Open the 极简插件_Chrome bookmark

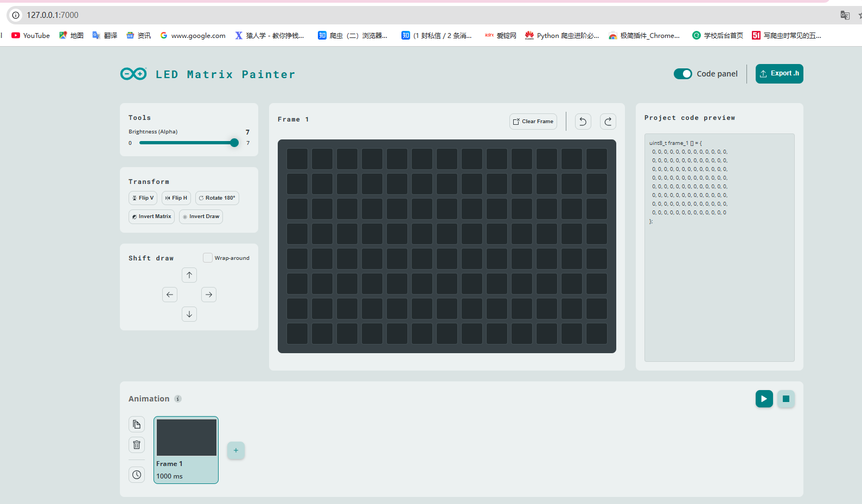click(x=644, y=35)
